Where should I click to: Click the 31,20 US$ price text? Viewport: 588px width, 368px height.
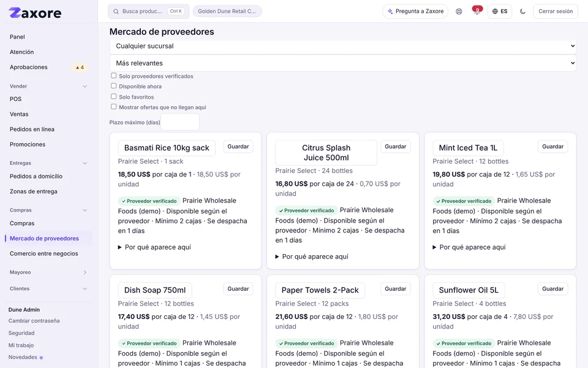coord(448,316)
